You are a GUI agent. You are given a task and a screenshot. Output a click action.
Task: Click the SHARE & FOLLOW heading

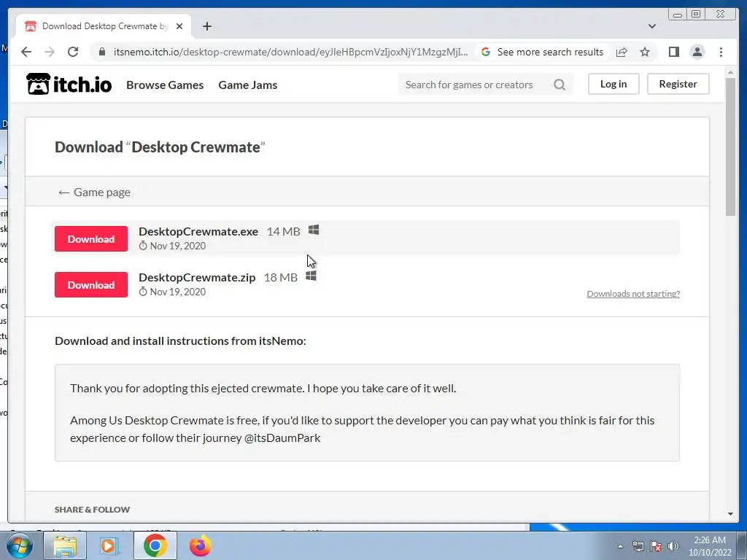coord(92,510)
